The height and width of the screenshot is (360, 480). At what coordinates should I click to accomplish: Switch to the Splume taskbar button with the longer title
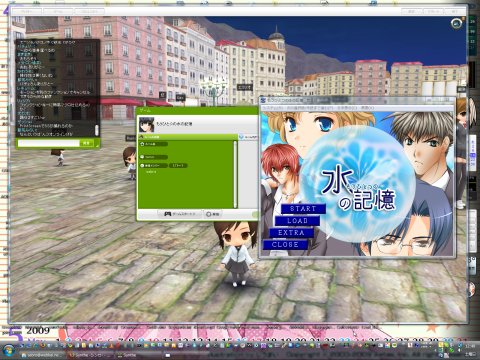(90, 355)
